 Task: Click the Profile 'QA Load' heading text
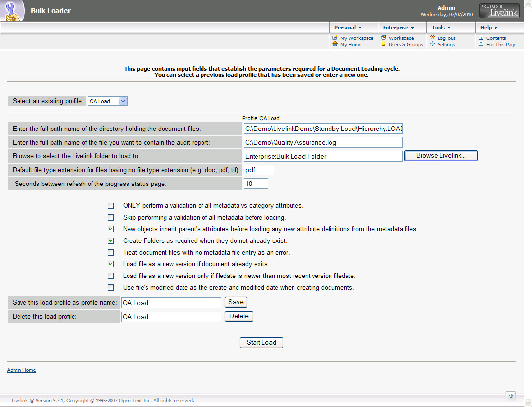tap(261, 118)
